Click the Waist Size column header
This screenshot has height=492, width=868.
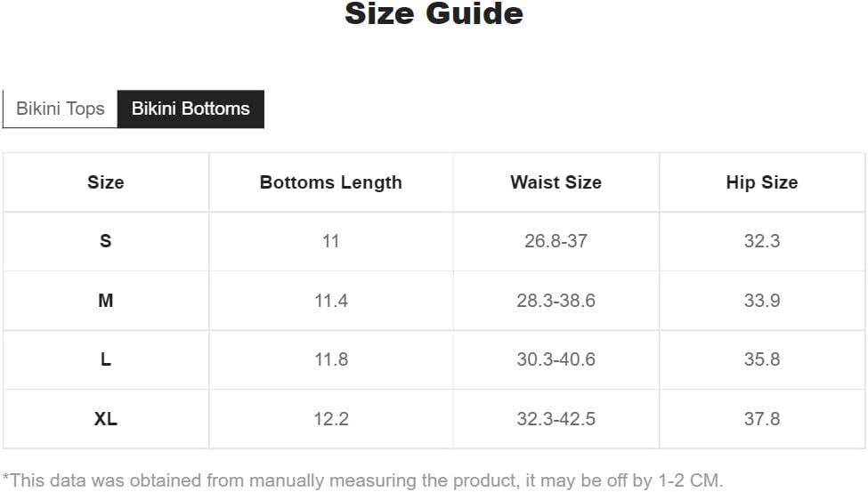coord(556,182)
